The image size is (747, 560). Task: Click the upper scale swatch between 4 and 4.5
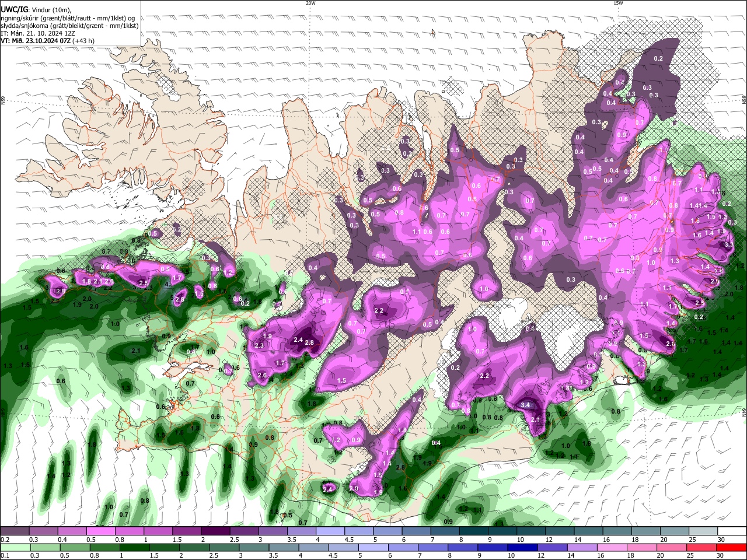[x=330, y=531]
